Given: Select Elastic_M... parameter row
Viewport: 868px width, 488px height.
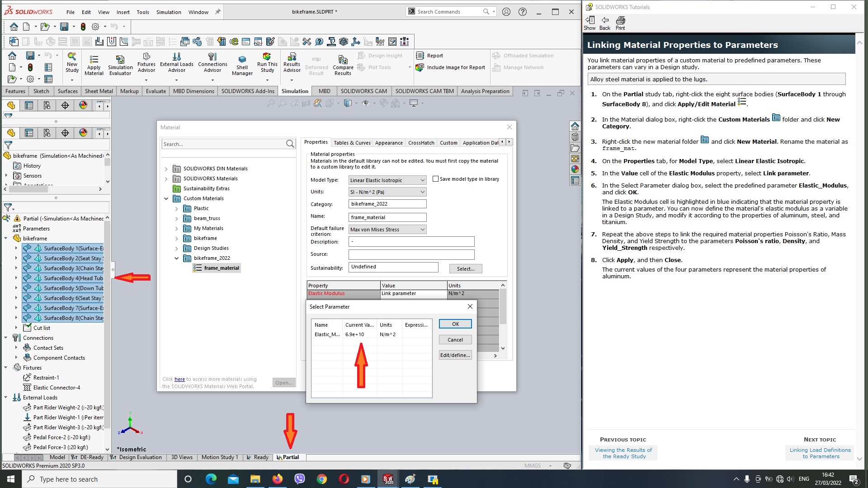Looking at the screenshot, I should (371, 334).
